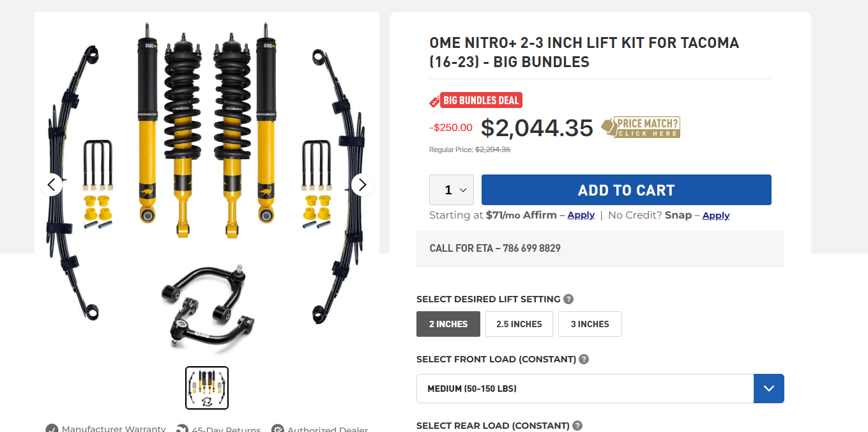
Task: Apply for Snap no-credit financing
Action: 716,215
